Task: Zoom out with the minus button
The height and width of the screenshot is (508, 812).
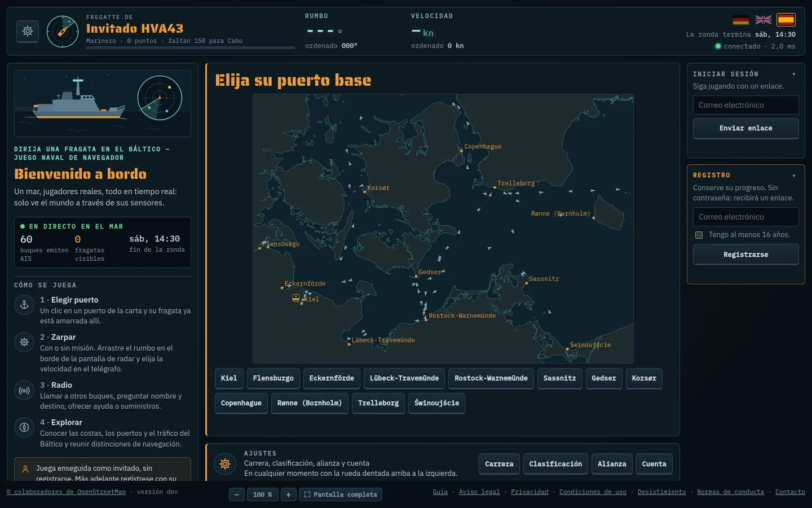Action: coord(237,494)
